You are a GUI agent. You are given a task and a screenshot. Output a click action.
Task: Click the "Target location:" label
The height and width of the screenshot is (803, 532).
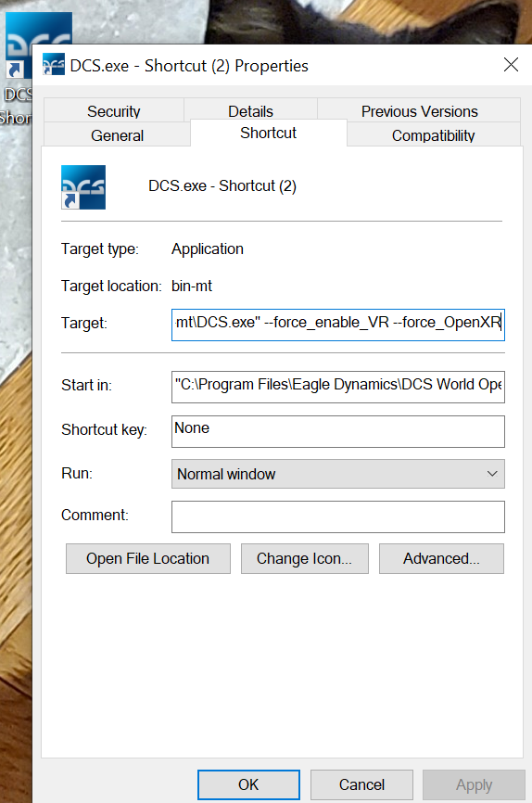click(x=111, y=286)
